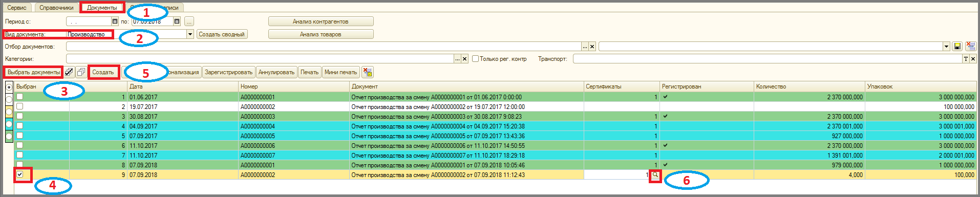Click the Аннулировать button
The width and height of the screenshot is (980, 197).
pyautogui.click(x=276, y=72)
